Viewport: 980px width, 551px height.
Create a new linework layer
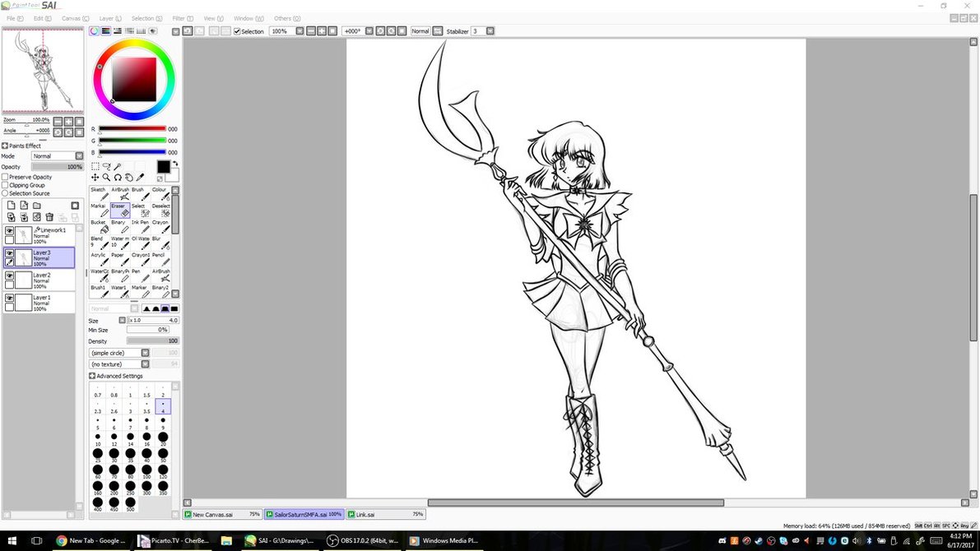(x=24, y=206)
